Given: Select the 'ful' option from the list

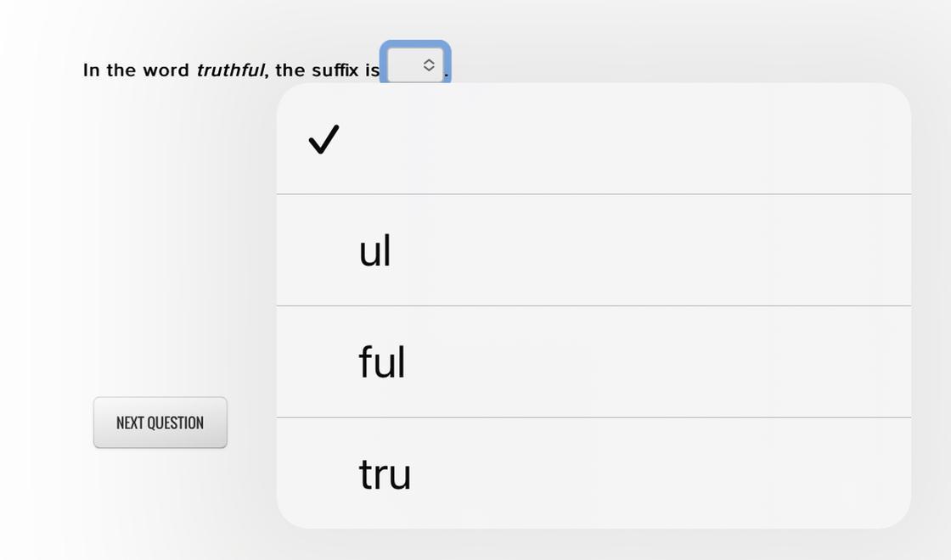Looking at the screenshot, I should coord(382,361).
